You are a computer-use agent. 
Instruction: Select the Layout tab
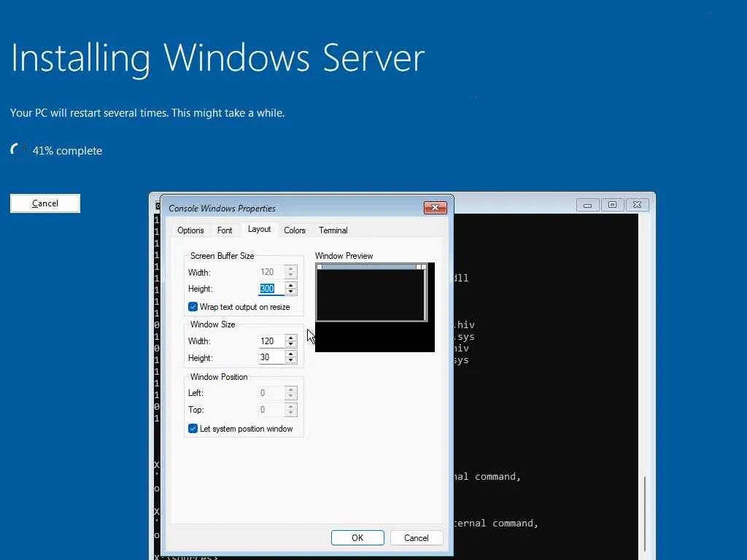click(259, 229)
